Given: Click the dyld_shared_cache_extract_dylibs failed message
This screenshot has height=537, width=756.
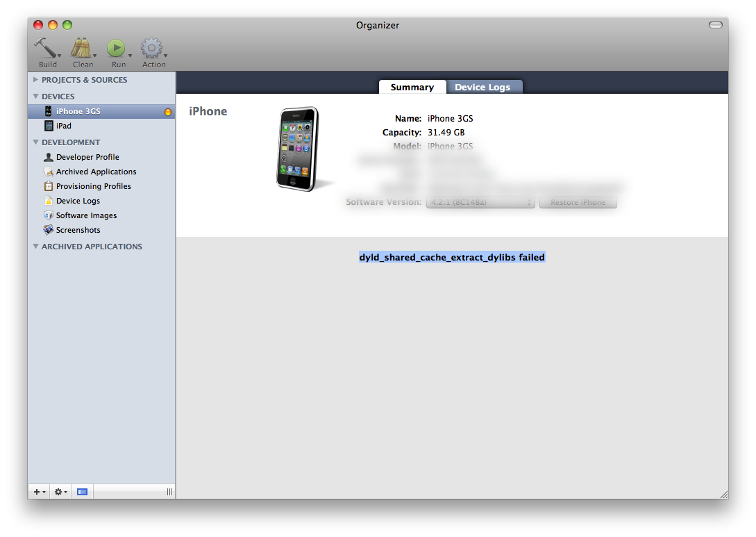Looking at the screenshot, I should [x=452, y=257].
